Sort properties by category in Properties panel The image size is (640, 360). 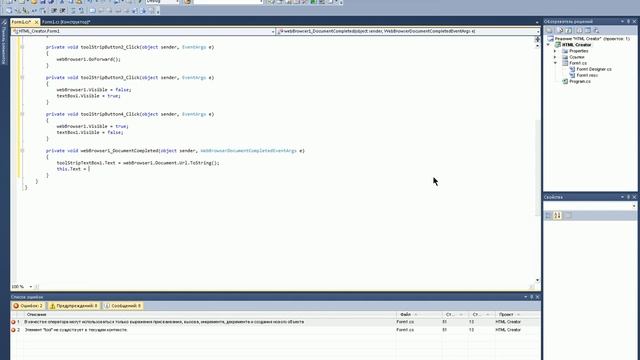coord(549,215)
